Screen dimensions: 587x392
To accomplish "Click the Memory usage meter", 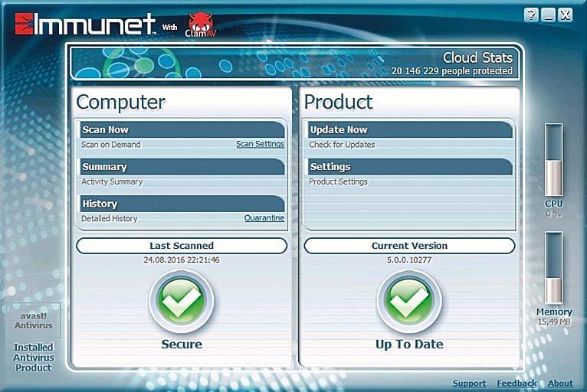I will pyautogui.click(x=553, y=268).
